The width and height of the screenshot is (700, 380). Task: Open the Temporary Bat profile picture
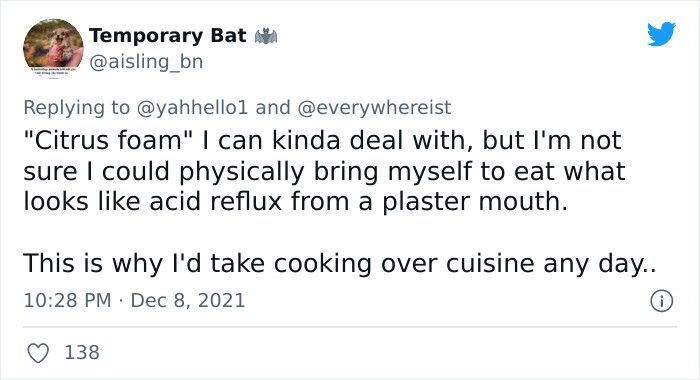coord(53,48)
